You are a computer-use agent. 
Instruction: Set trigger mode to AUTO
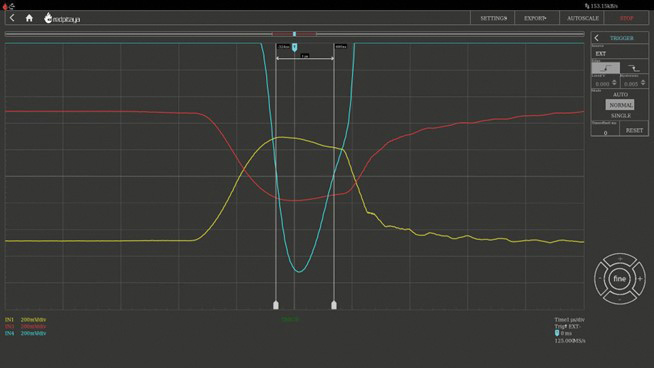[x=620, y=95]
